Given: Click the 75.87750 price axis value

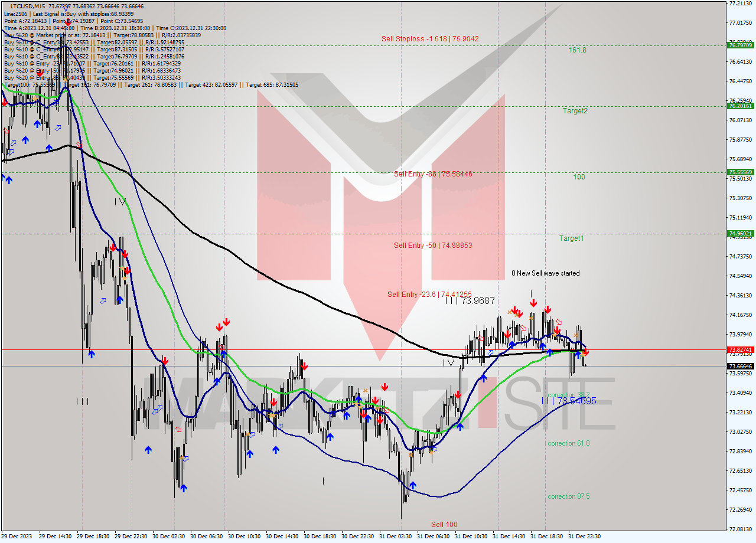Looking at the screenshot, I should point(741,140).
